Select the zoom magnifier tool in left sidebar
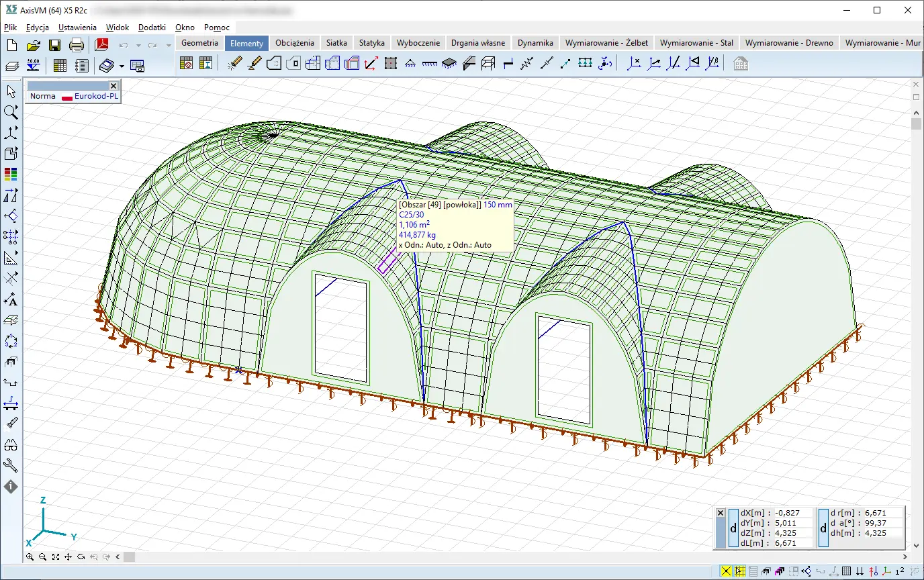924x580 pixels. click(x=11, y=112)
